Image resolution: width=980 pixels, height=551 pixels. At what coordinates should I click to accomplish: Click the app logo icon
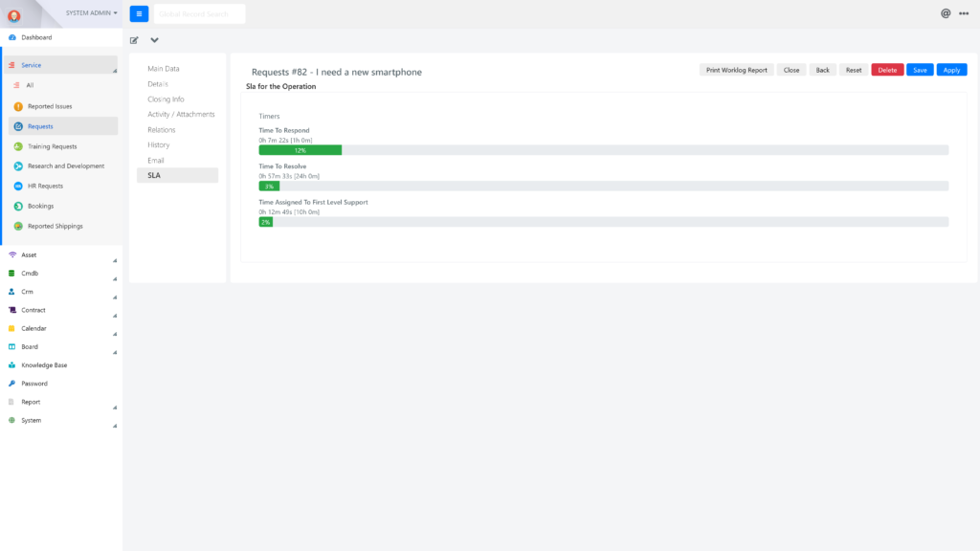13,15
